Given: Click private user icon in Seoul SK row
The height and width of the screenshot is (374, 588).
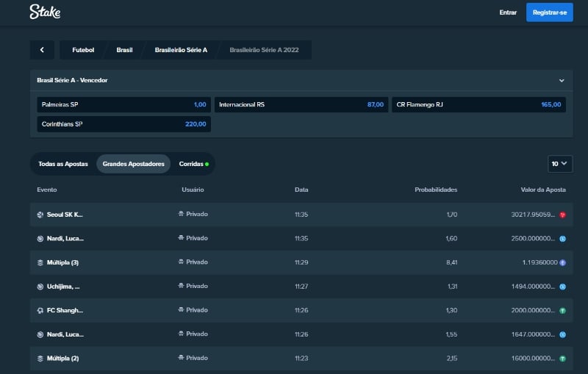Looking at the screenshot, I should point(181,214).
